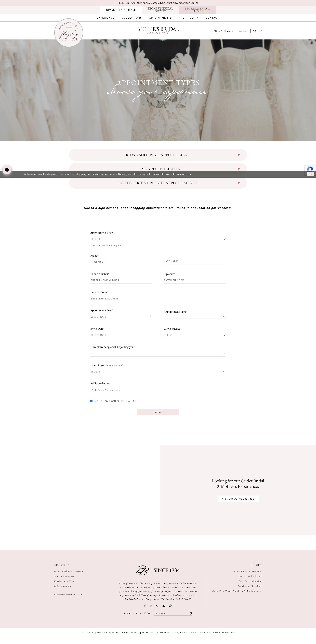
Task: Open cookie policy 'here' link
Action: [x=189, y=174]
